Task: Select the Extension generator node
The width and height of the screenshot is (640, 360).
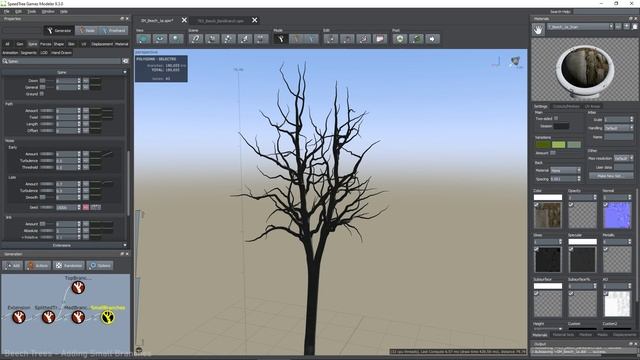Action: [x=19, y=317]
